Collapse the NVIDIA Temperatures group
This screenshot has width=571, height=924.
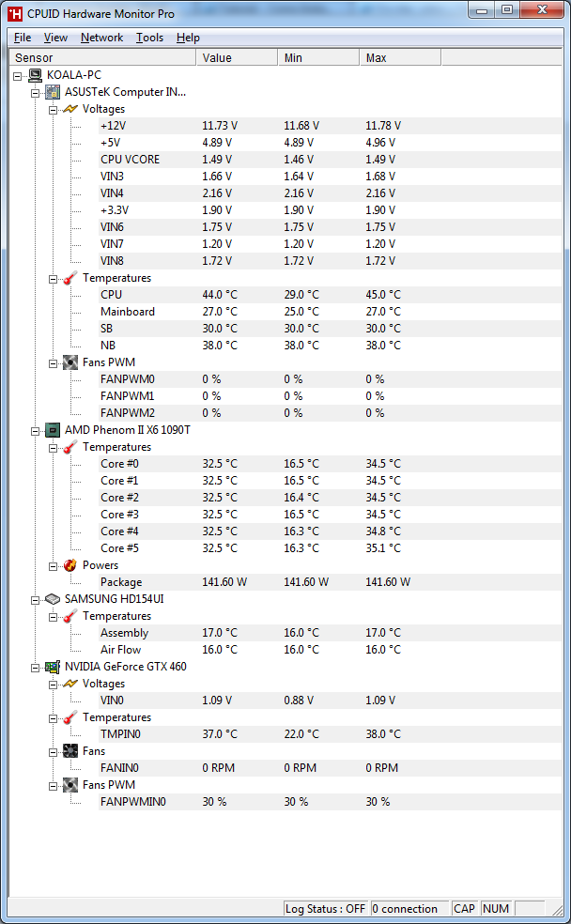(53, 718)
